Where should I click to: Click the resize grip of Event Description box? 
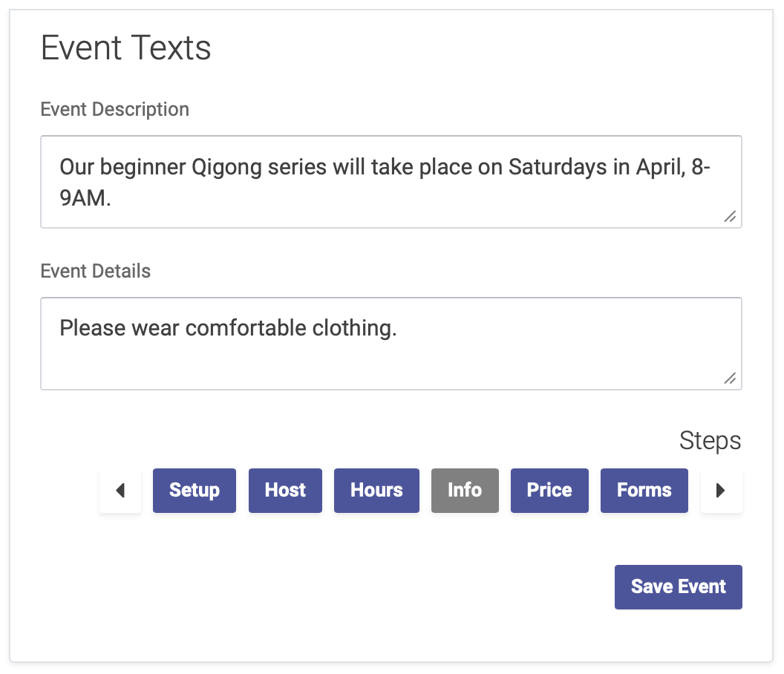(731, 217)
